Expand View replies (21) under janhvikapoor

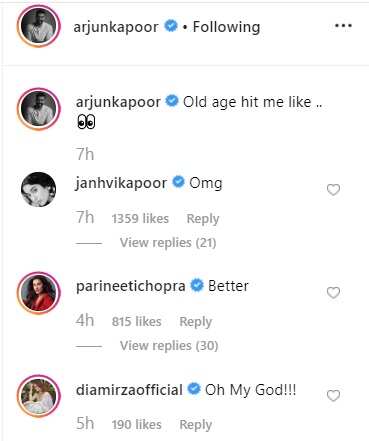coord(168,243)
